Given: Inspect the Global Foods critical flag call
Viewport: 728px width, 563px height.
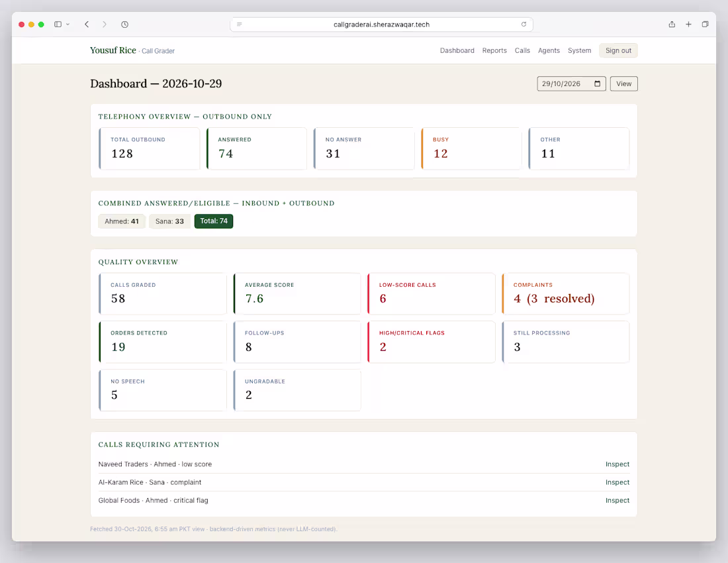Looking at the screenshot, I should (x=617, y=500).
